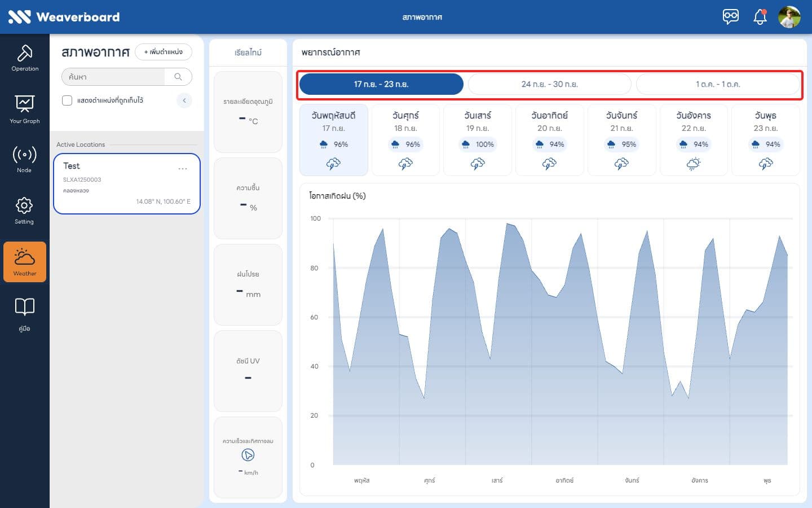Click the search magnifier icon
The image size is (812, 508).
178,77
